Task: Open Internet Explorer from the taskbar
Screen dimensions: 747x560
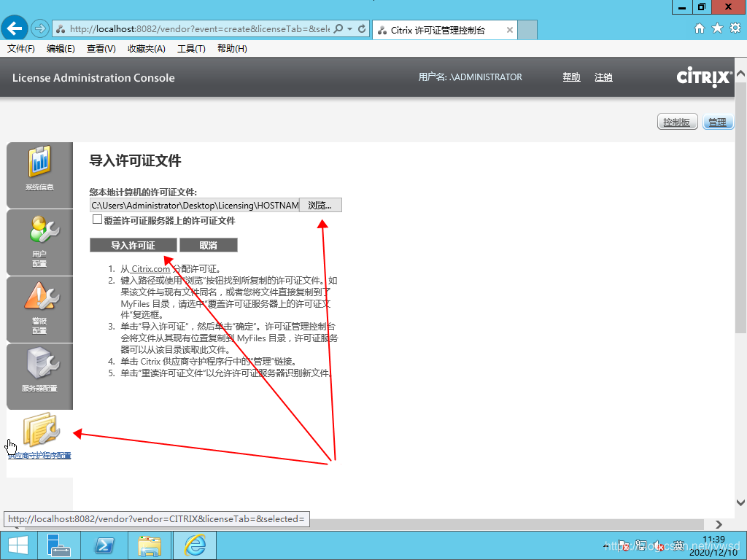Action: point(195,545)
